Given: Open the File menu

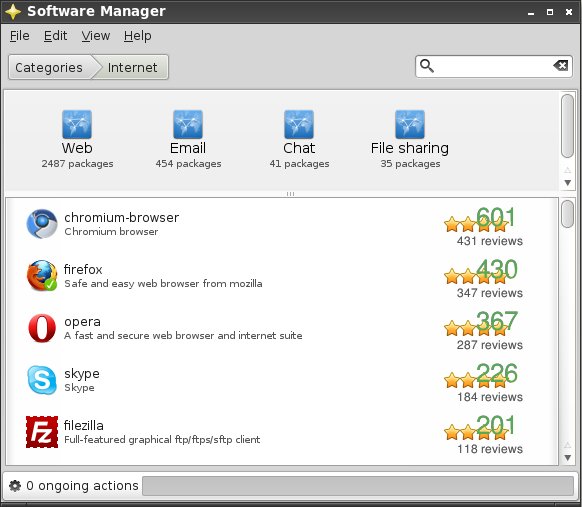Looking at the screenshot, I should [x=19, y=36].
